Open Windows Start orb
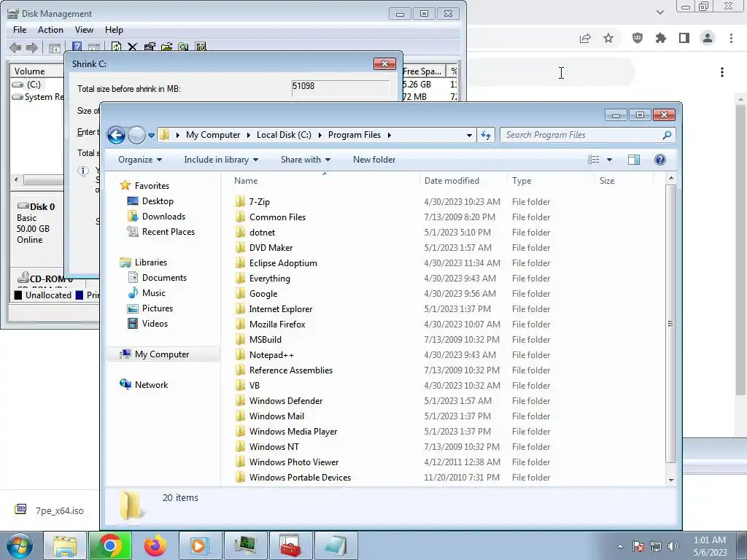 click(20, 545)
